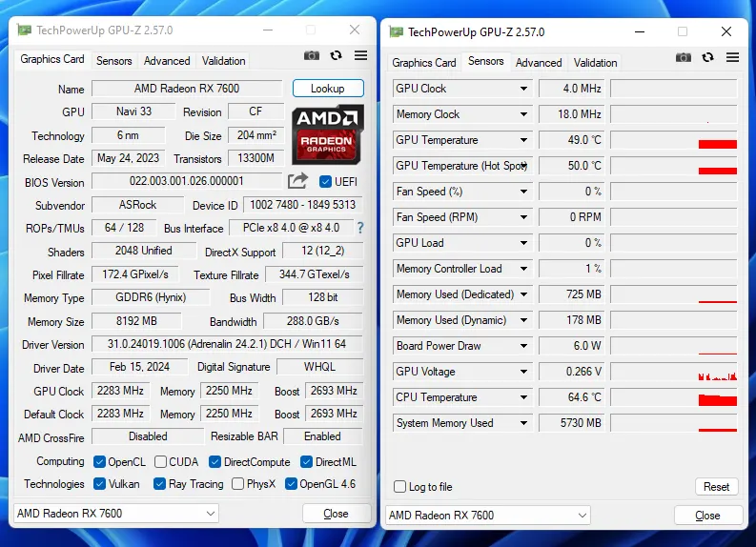Open GPU Voltage sensor dropdown arrow
Viewport: 756px width, 547px height.
point(523,372)
